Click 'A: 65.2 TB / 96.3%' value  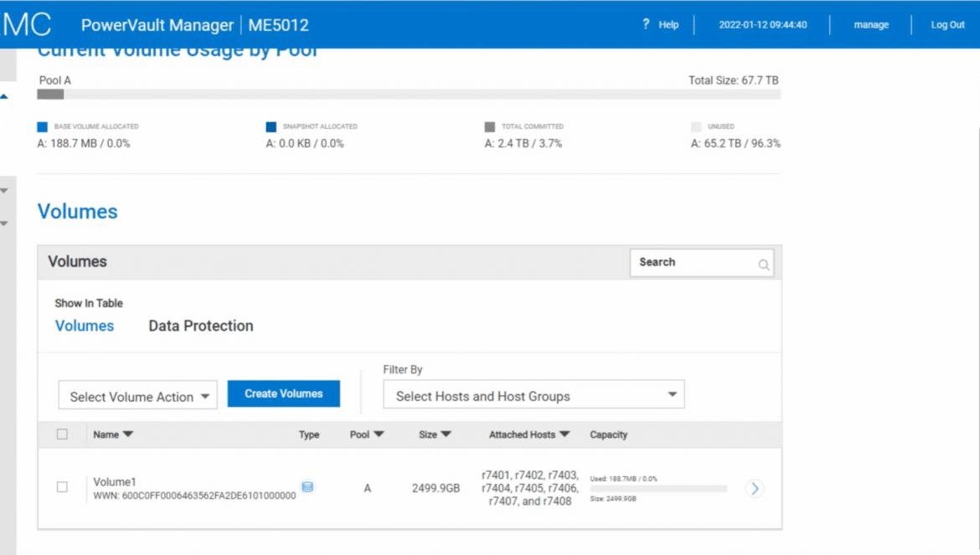click(735, 144)
